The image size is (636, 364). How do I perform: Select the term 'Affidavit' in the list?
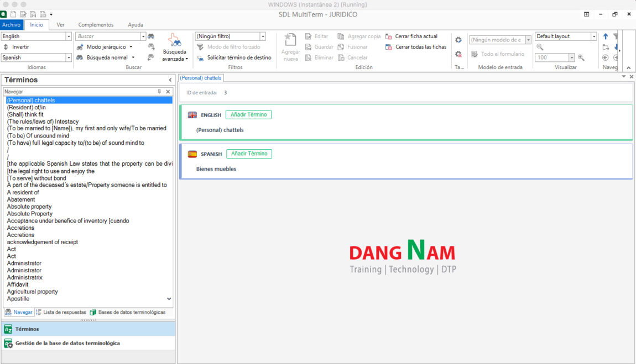[x=18, y=284]
